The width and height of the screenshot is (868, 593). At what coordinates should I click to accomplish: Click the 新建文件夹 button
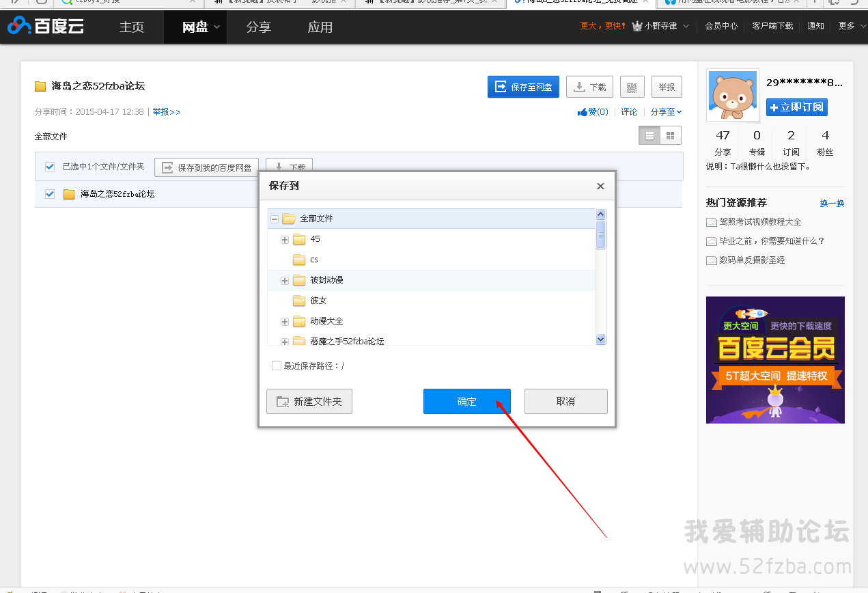(309, 402)
